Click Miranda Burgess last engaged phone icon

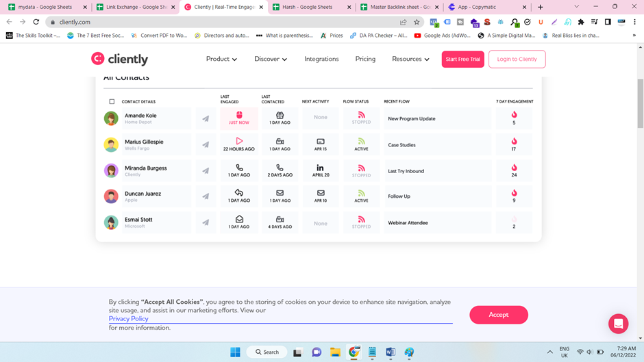239,168
